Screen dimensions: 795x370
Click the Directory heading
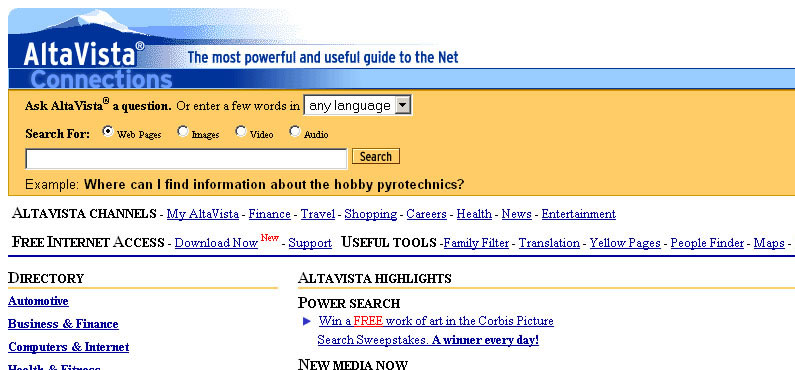46,278
